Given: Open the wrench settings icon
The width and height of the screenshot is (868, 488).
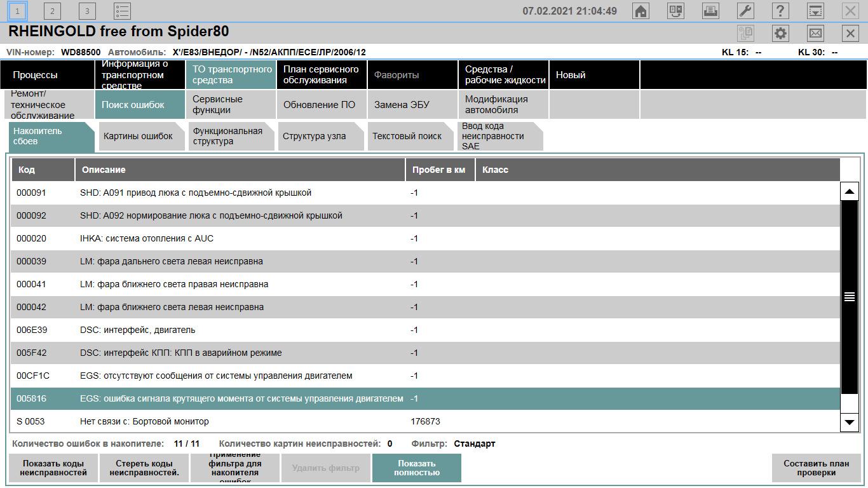Looking at the screenshot, I should click(745, 11).
